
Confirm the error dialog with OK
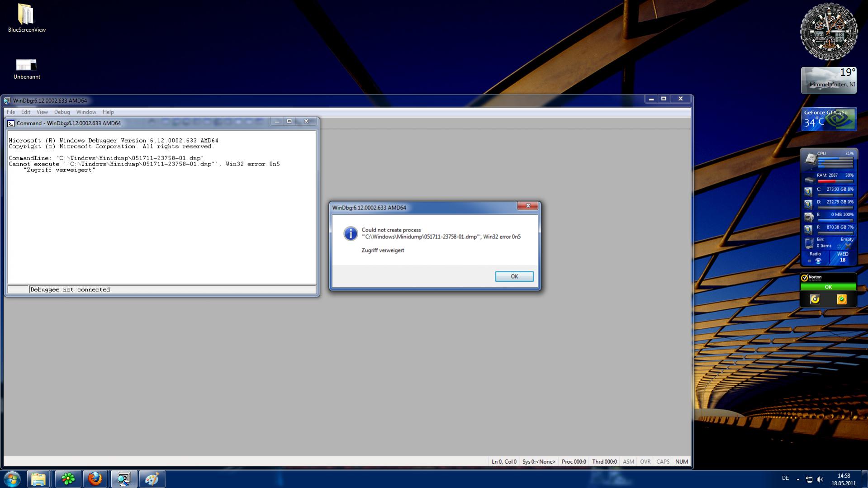pos(514,276)
